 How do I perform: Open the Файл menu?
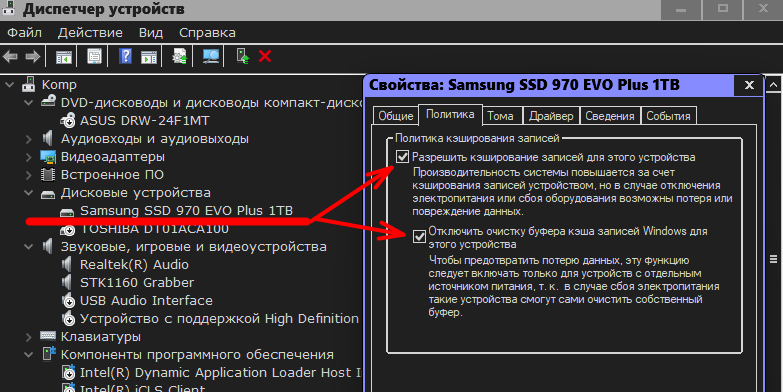24,33
